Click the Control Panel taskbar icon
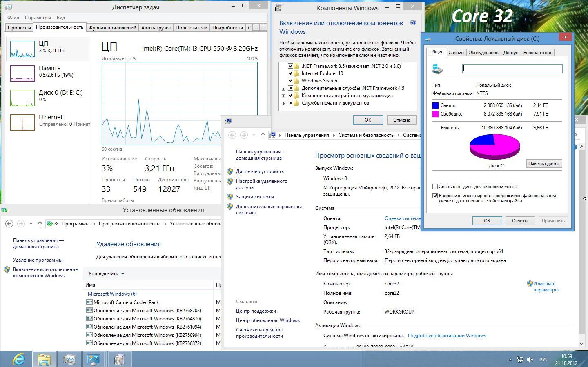 tap(94, 359)
